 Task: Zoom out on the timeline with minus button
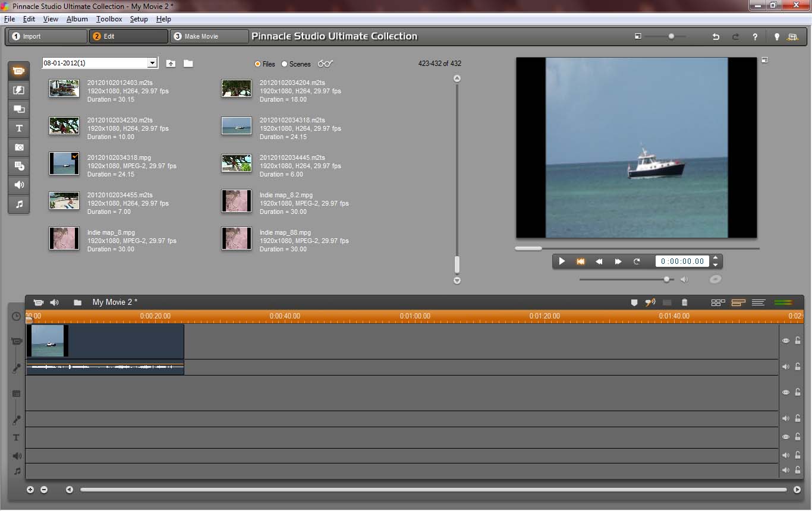click(44, 490)
